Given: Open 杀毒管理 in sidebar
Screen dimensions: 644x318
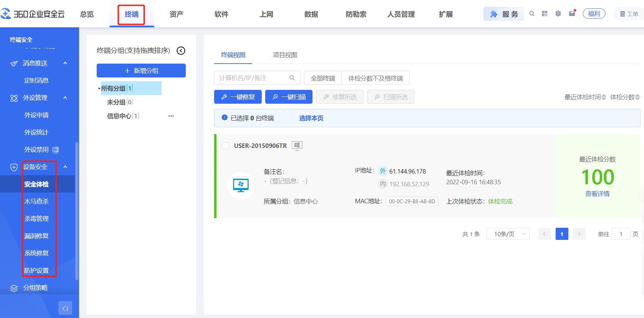Looking at the screenshot, I should tap(37, 219).
